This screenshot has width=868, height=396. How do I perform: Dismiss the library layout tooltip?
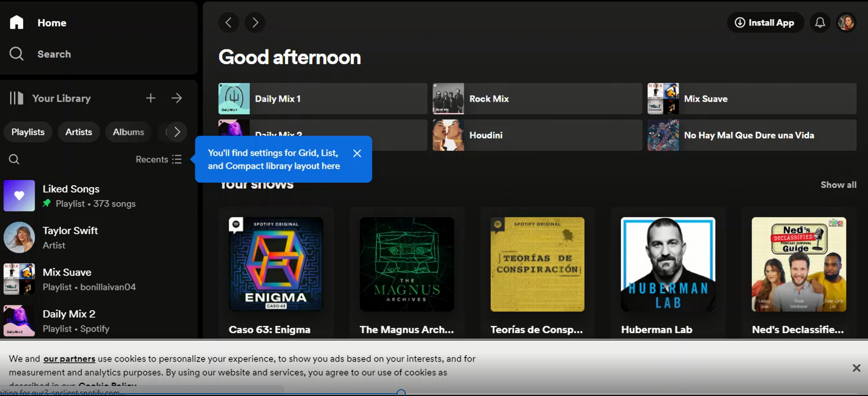pos(357,154)
